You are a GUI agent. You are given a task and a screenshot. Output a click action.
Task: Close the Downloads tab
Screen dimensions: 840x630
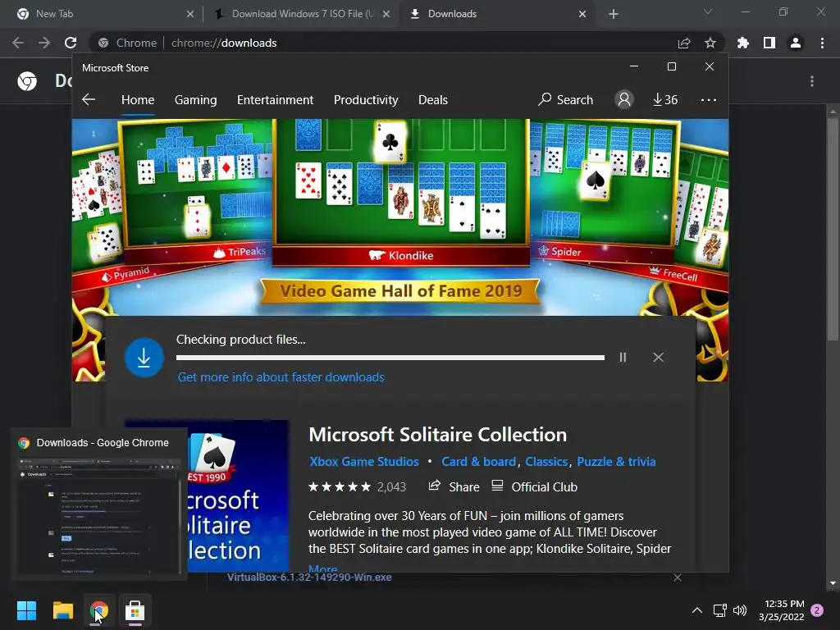point(582,14)
